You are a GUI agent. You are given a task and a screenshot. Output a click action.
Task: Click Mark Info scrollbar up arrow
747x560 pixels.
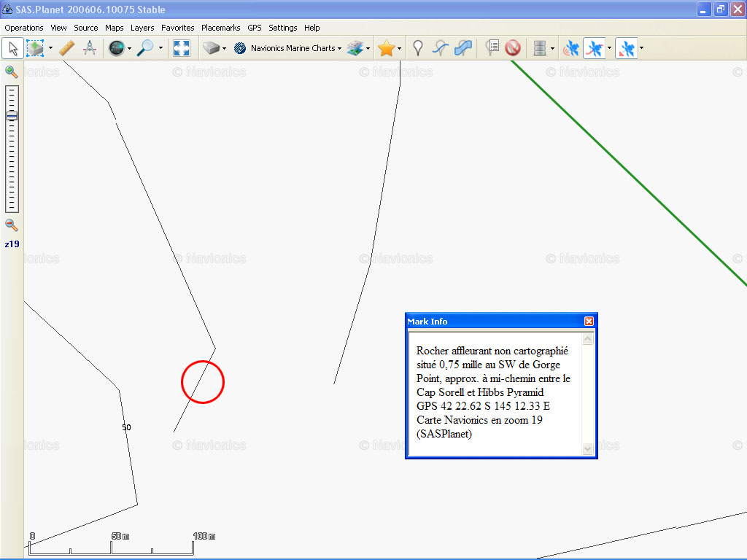point(587,339)
